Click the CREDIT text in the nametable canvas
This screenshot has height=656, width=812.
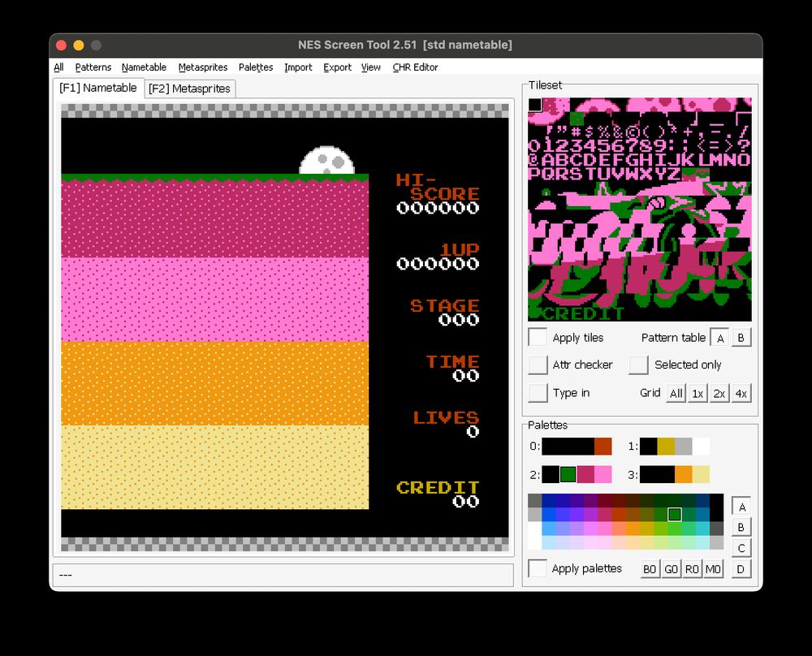pos(438,488)
